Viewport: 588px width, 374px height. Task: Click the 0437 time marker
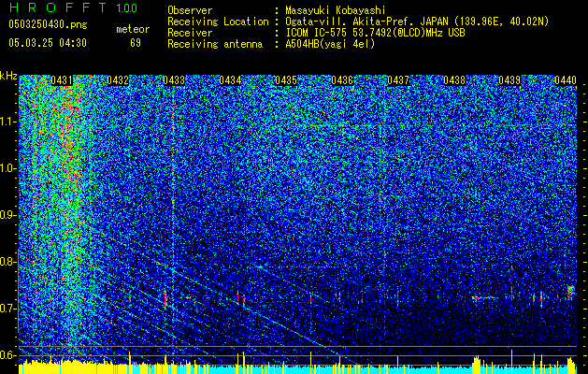[398, 80]
